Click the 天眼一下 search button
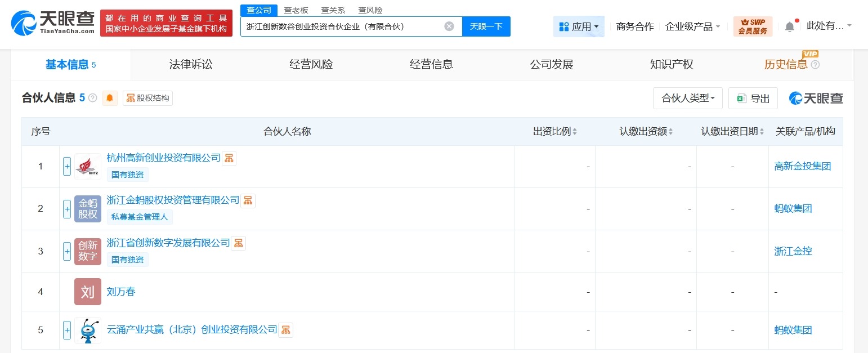 (486, 26)
